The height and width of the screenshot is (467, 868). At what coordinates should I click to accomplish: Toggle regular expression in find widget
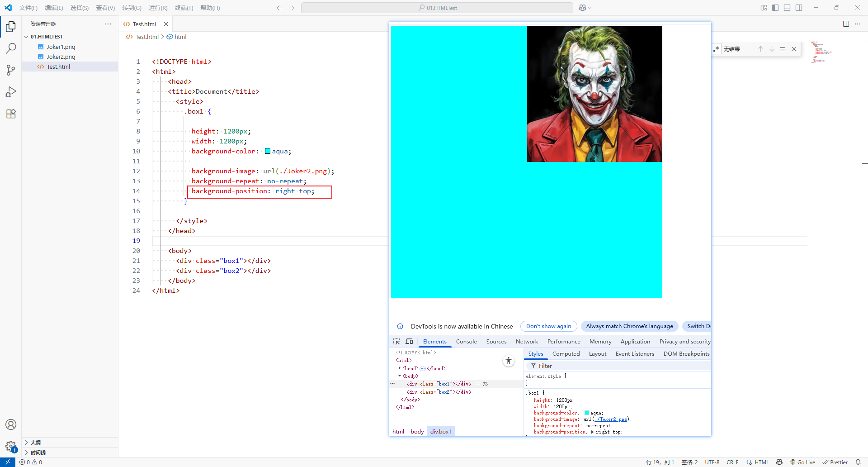pyautogui.click(x=716, y=49)
